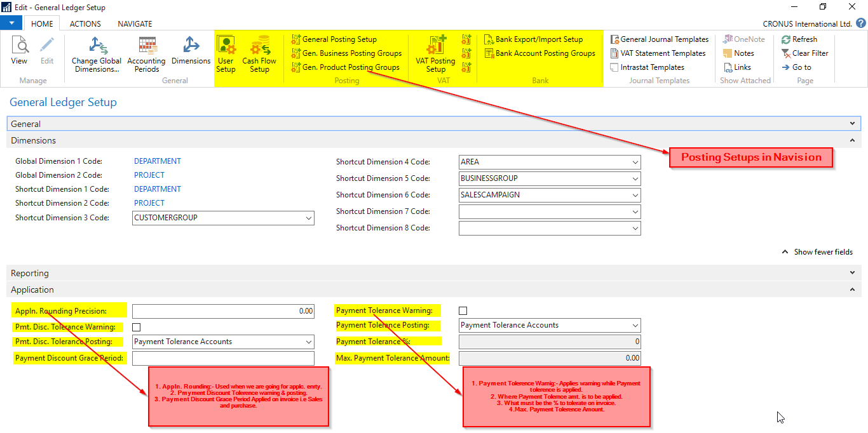The height and width of the screenshot is (433, 868).
Task: Open the CUSTOMERGROUP dimension dropdown
Action: point(309,218)
